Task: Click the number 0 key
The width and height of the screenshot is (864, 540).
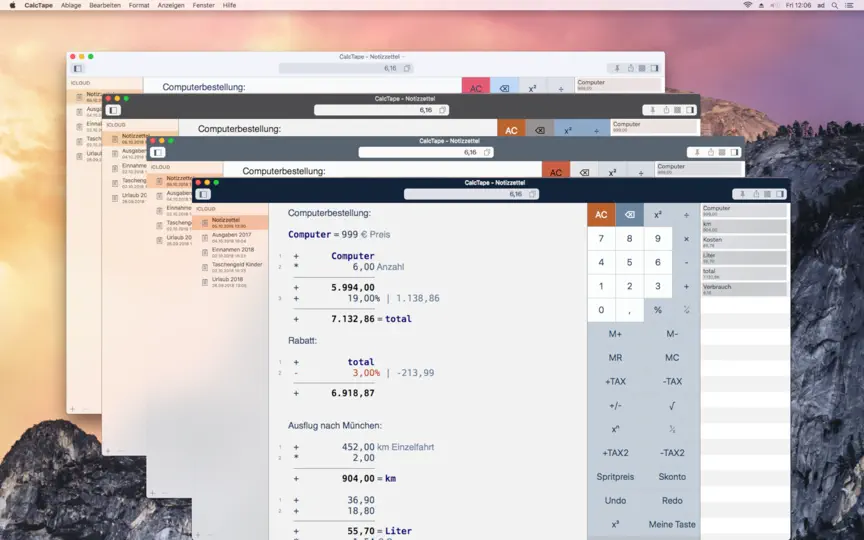Action: (601, 310)
